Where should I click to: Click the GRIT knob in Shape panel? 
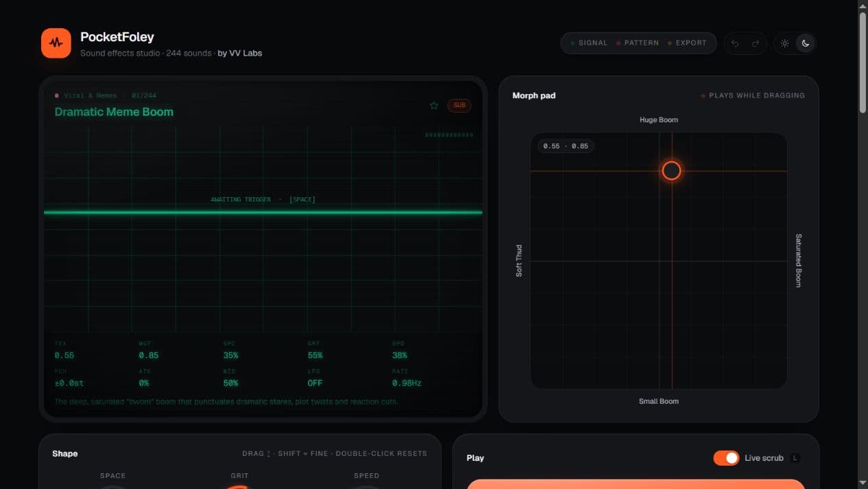point(239,486)
